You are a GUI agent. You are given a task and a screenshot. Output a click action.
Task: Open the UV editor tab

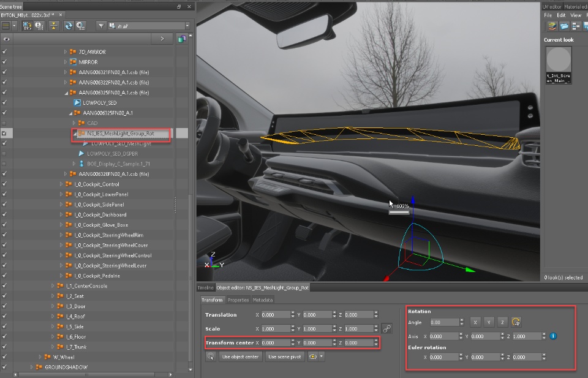click(552, 7)
